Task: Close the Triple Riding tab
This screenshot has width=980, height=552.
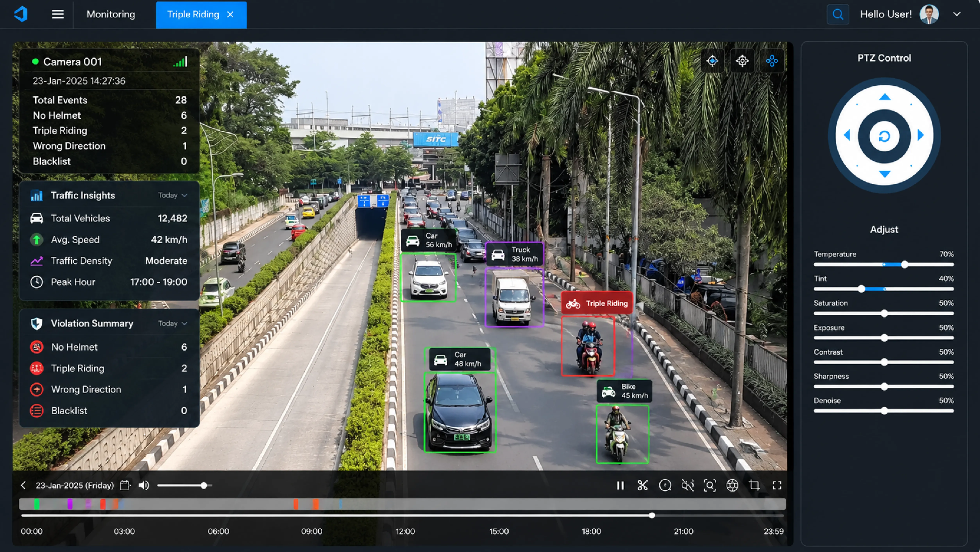Action: (x=230, y=14)
